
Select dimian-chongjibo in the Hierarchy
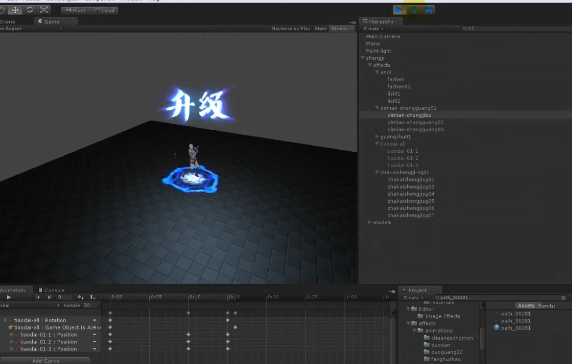coord(409,115)
